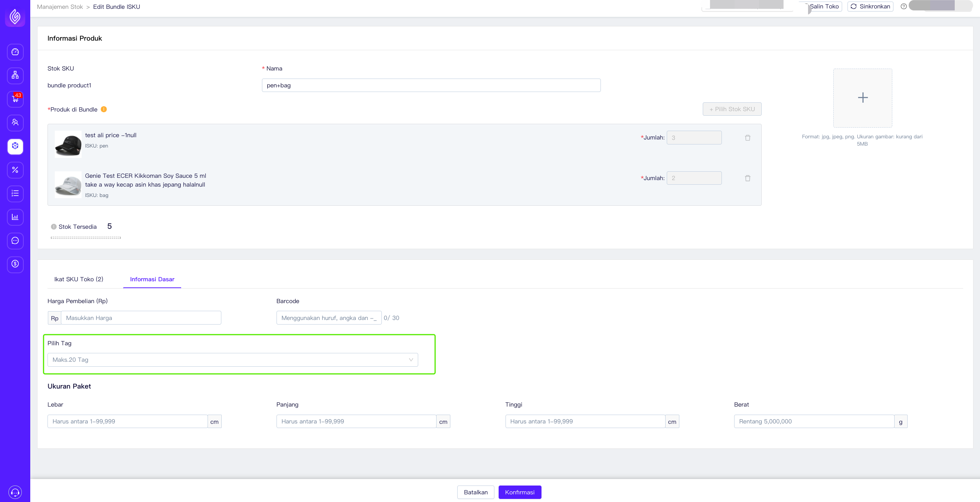This screenshot has height=502, width=980.
Task: Open the dashboard from the sidebar
Action: point(15,52)
